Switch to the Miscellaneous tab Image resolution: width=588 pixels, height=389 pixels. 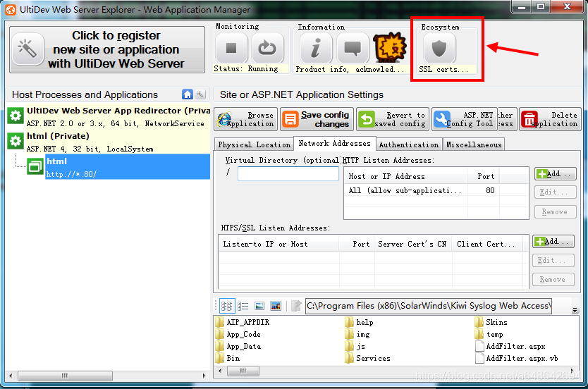(x=474, y=144)
